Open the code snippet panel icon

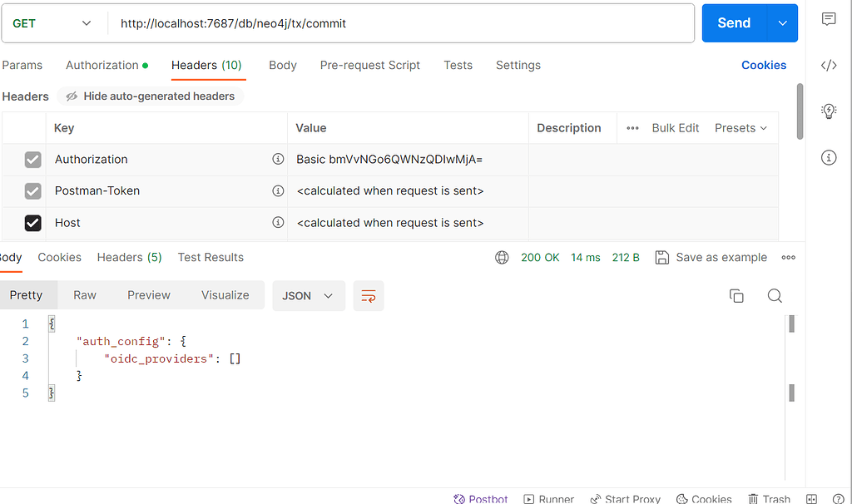pos(829,65)
